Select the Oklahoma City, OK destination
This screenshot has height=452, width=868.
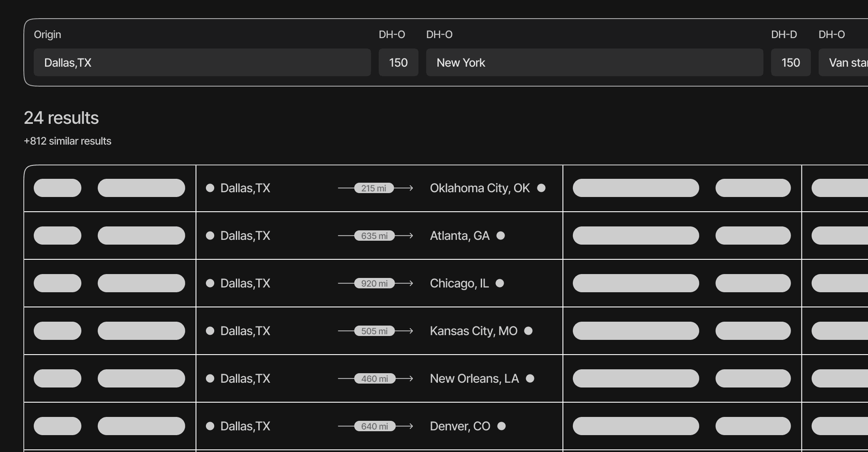(x=479, y=188)
